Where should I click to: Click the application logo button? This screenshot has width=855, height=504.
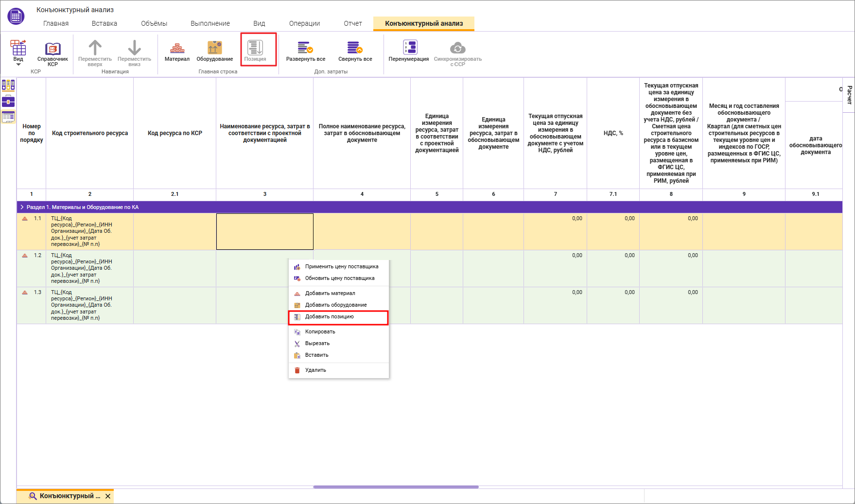click(16, 16)
